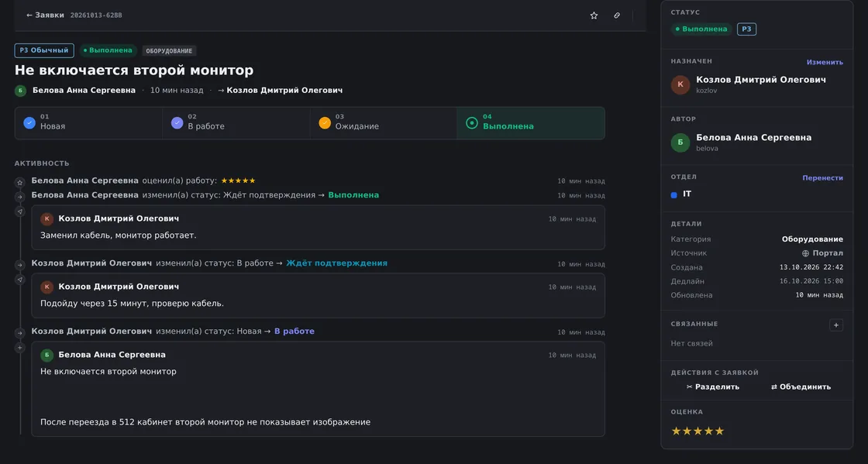Copy the ticket link using the chain icon

coord(617,15)
